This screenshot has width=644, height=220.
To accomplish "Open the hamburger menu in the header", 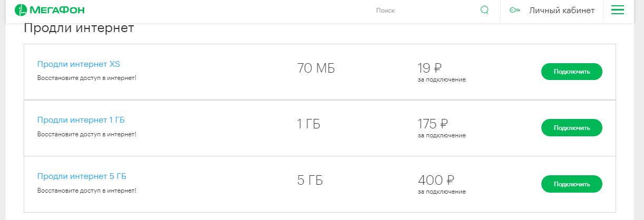I will [x=617, y=10].
